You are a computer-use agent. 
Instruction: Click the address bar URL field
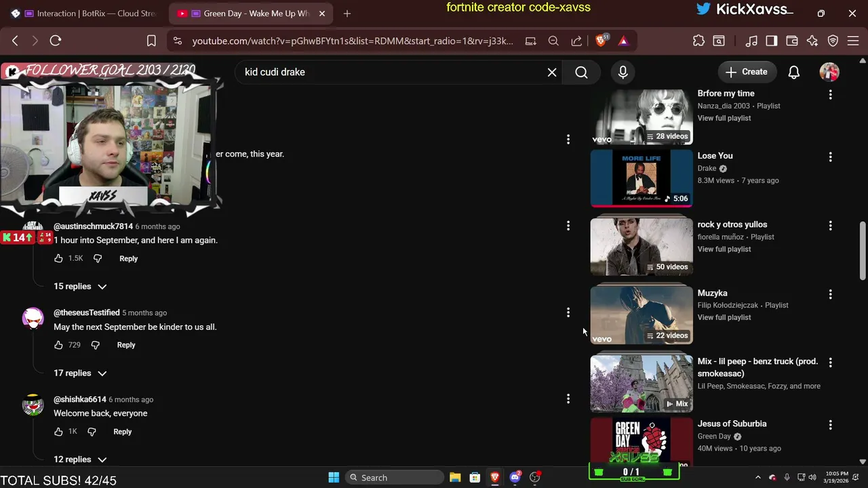pos(353,41)
